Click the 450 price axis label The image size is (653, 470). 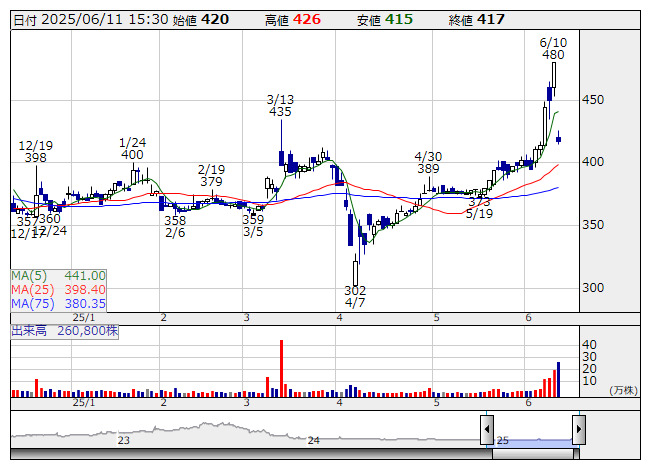click(x=593, y=100)
